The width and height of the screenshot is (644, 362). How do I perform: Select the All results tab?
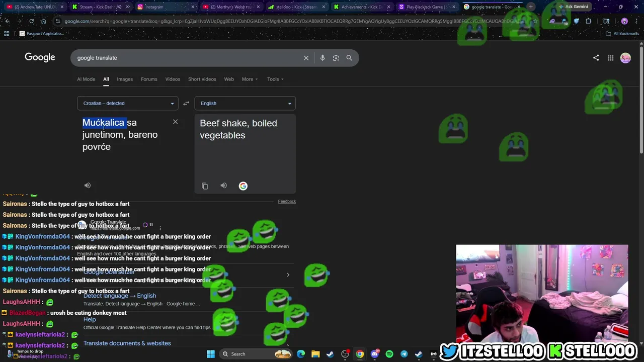pyautogui.click(x=106, y=79)
